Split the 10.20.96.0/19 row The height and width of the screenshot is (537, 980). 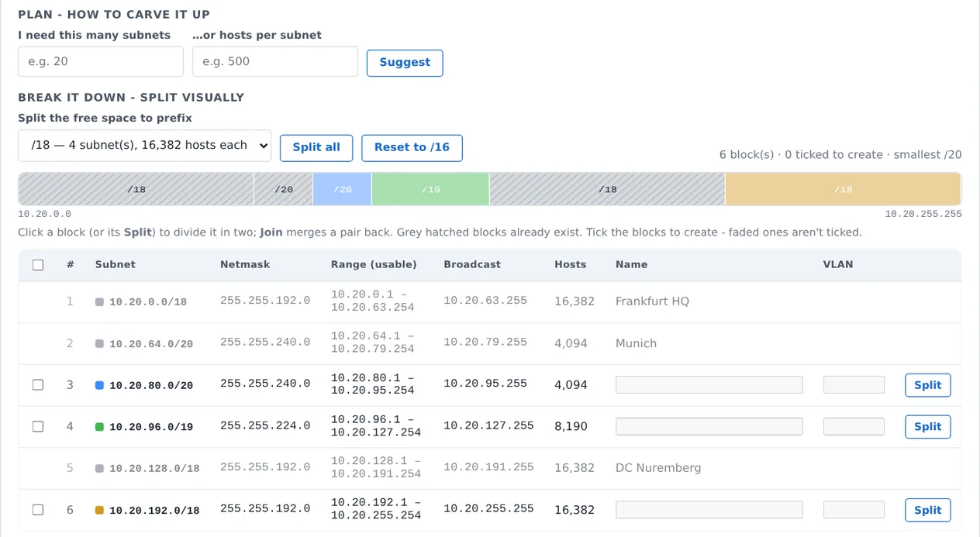tap(928, 427)
